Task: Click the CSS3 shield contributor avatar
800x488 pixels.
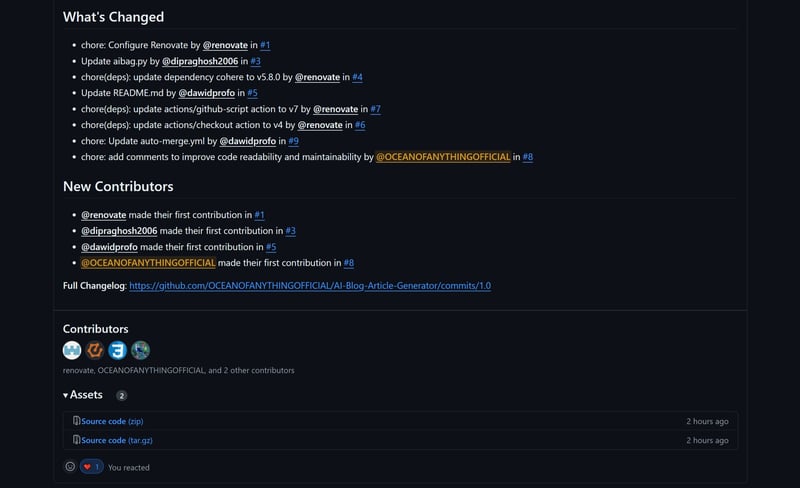Action: point(118,350)
